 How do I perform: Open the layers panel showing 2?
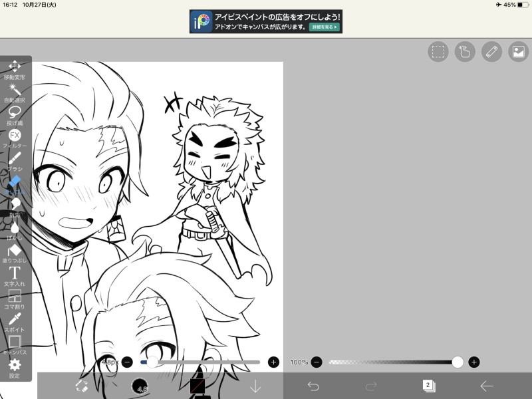pos(429,386)
